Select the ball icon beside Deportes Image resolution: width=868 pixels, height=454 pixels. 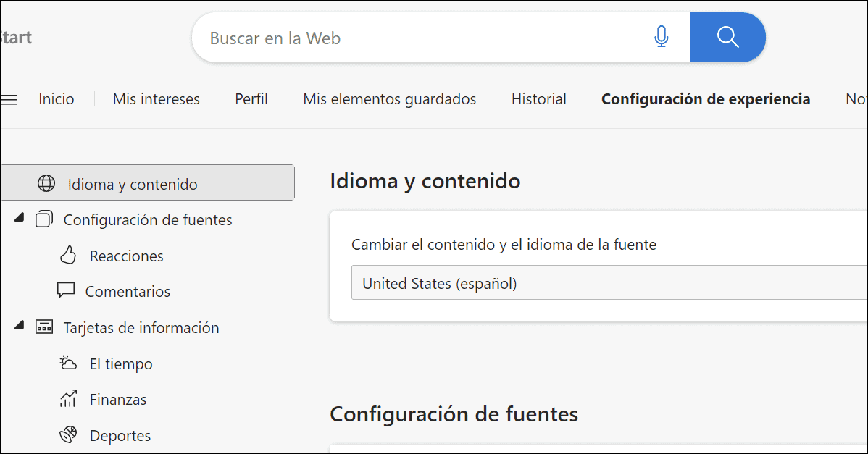point(67,434)
